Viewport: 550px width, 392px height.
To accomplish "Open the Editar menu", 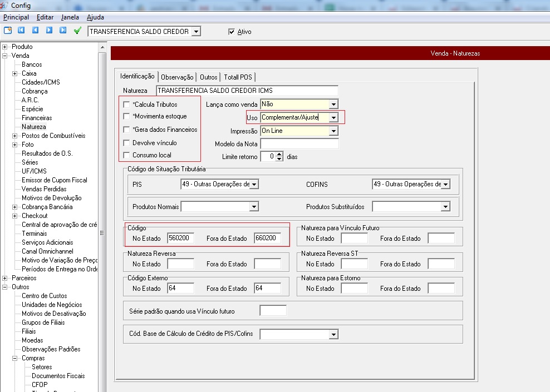I will 45,17.
